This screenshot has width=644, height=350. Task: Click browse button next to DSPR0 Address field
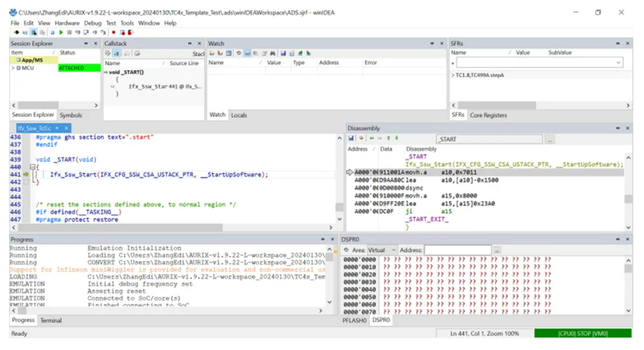pos(497,250)
